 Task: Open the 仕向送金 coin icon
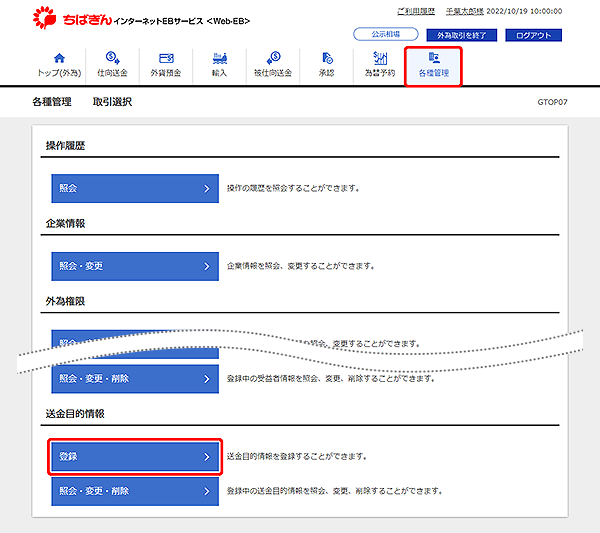[112, 58]
